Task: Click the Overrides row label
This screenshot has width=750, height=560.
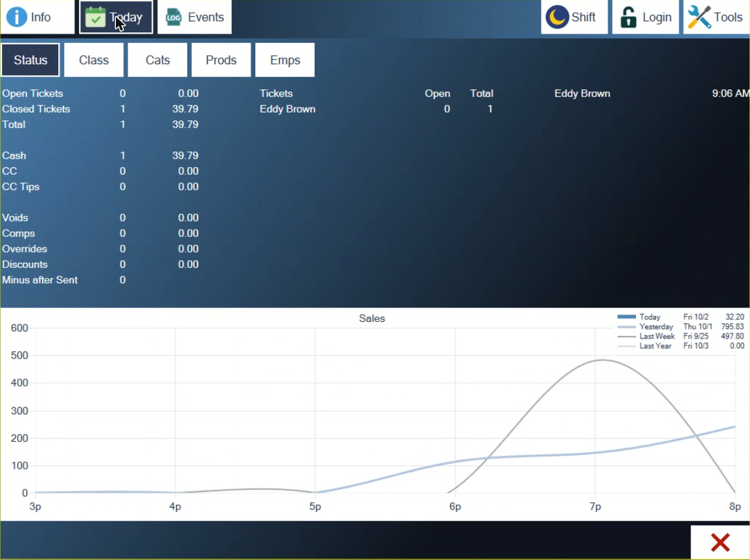Action: 25,249
